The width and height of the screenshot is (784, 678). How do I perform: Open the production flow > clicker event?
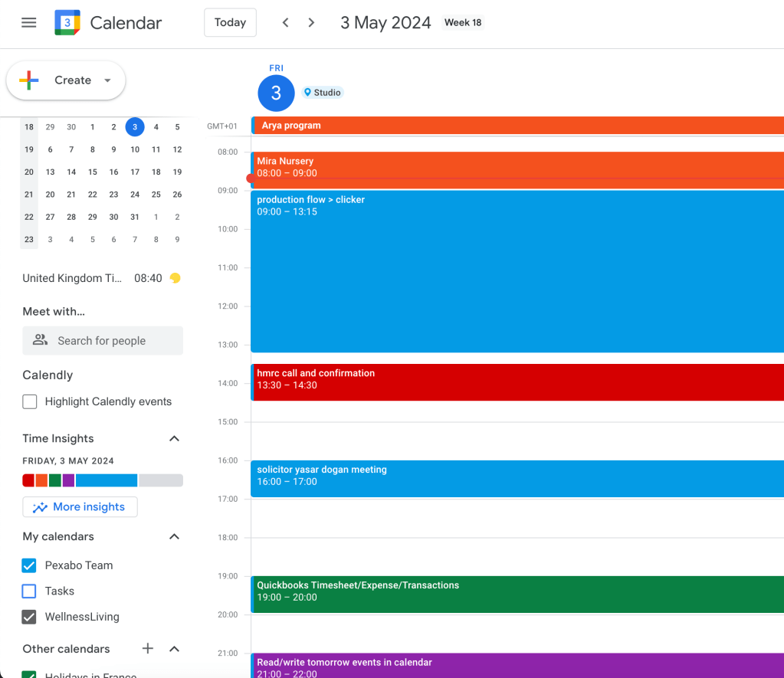pos(517,271)
